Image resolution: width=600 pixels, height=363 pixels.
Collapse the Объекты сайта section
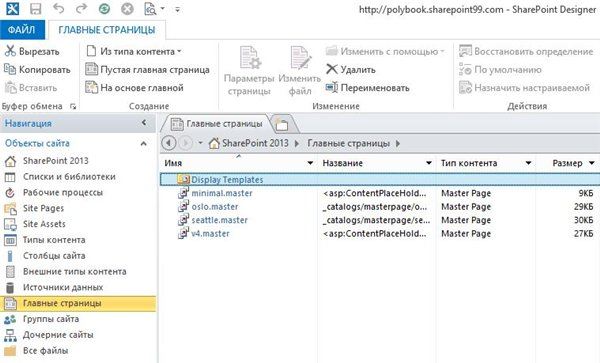pos(143,144)
